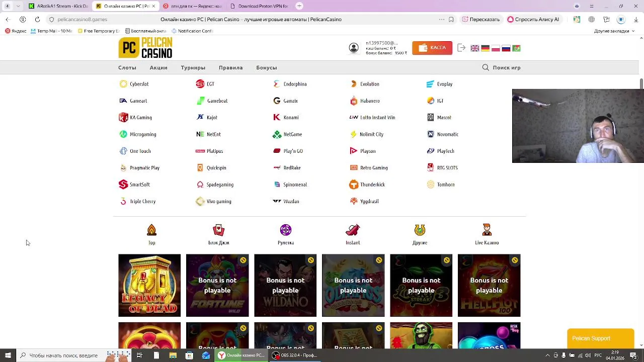Filter by Habanero provider
Image resolution: width=644 pixels, height=362 pixels.
(365, 101)
